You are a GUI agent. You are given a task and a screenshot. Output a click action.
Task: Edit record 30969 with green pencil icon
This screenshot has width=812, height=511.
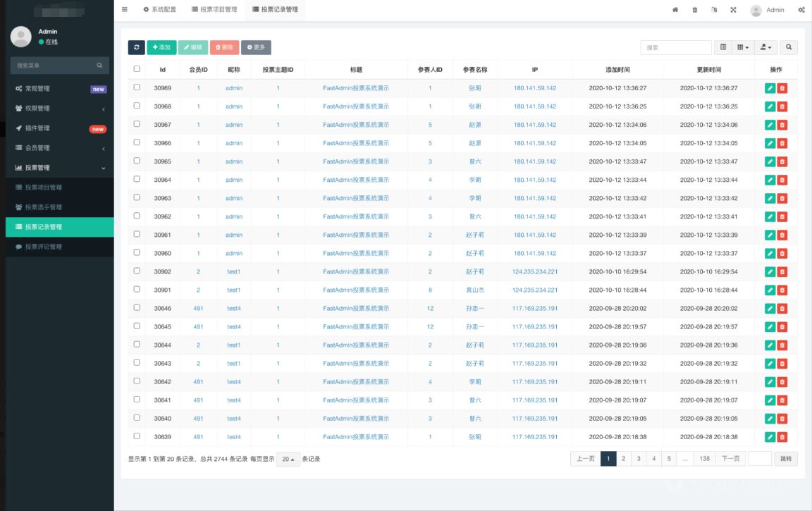[770, 88]
